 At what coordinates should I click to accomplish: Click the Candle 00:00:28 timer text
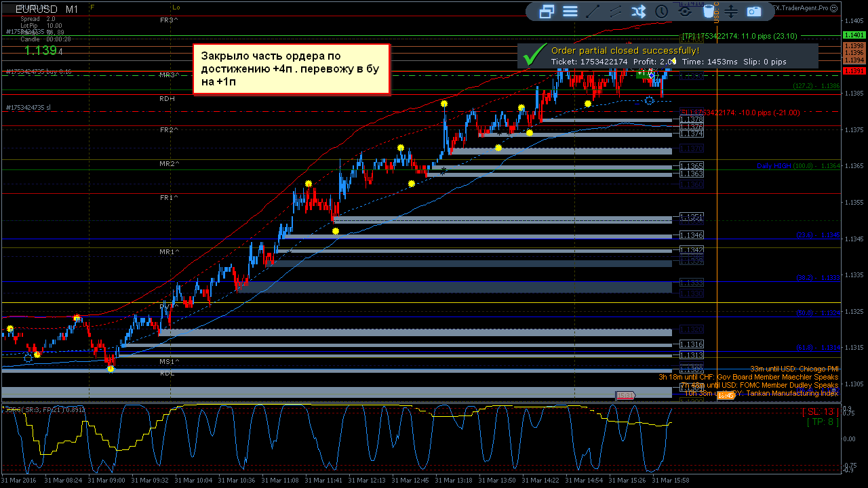pyautogui.click(x=45, y=39)
